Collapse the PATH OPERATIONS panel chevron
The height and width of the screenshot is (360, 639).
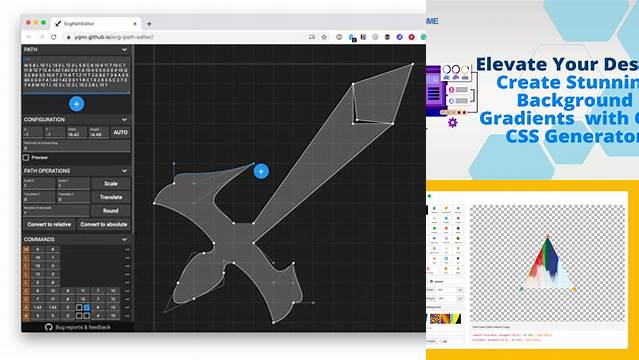pyautogui.click(x=124, y=171)
